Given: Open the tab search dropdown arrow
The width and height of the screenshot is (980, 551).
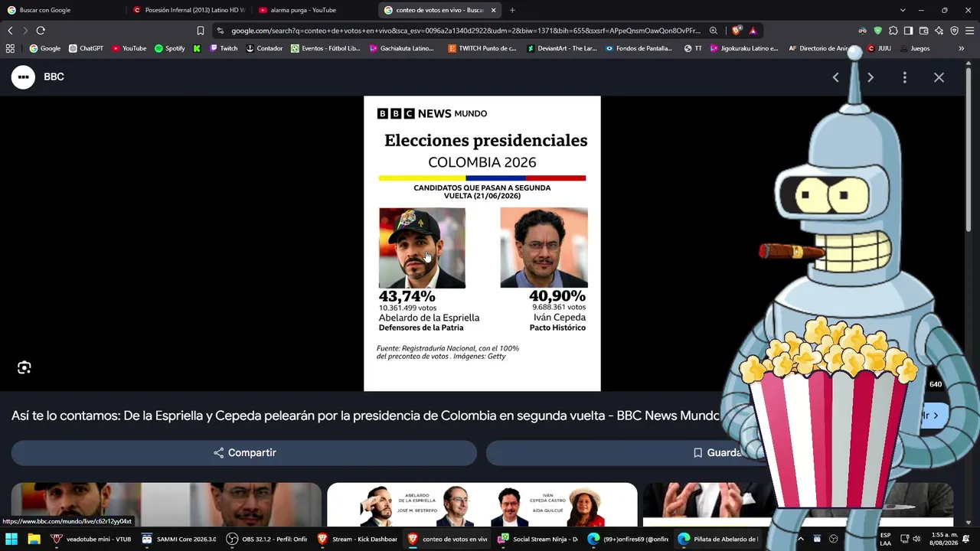Looking at the screenshot, I should [x=903, y=10].
